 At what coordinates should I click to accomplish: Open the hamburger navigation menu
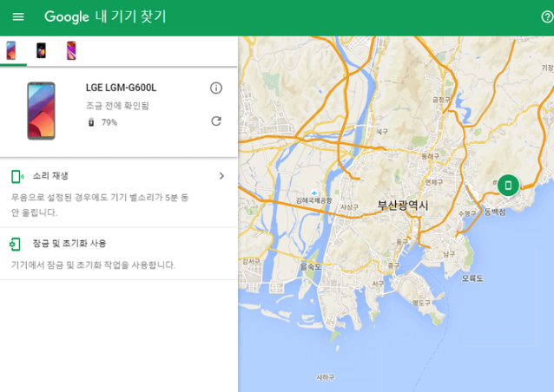click(x=18, y=16)
